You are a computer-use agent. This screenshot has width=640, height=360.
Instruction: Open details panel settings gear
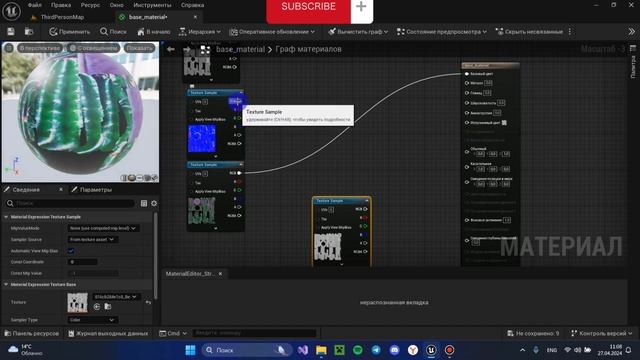click(x=154, y=203)
